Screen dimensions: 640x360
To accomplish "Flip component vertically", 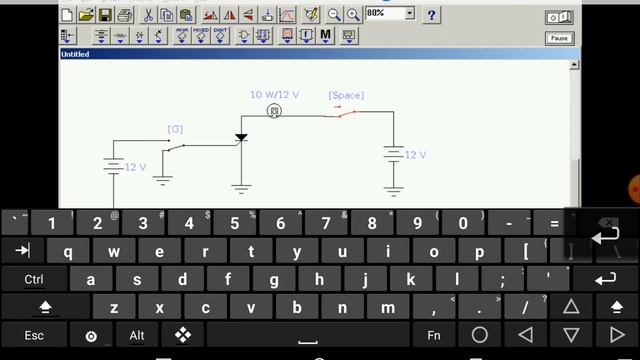I will [248, 15].
